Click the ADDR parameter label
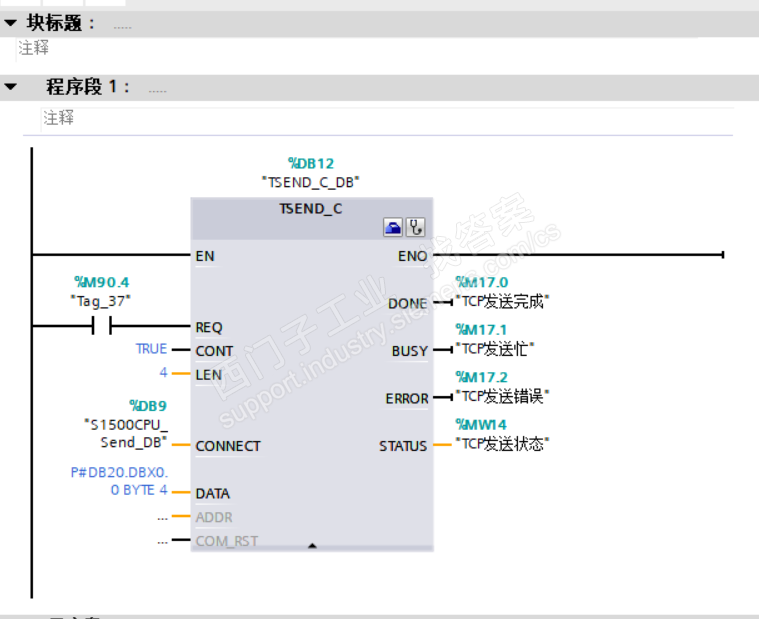The height and width of the screenshot is (619, 759). (x=214, y=517)
